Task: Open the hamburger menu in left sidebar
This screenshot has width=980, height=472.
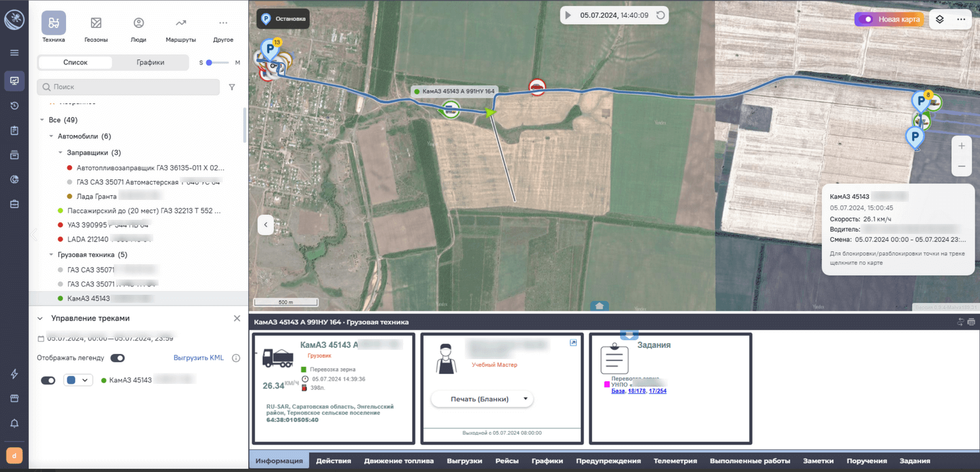Action: (x=14, y=53)
